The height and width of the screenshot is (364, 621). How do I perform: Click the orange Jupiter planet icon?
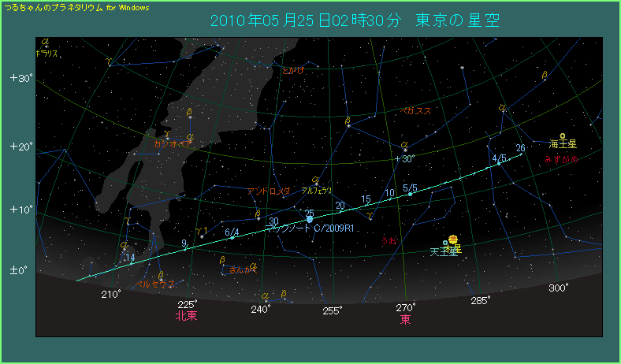[452, 240]
